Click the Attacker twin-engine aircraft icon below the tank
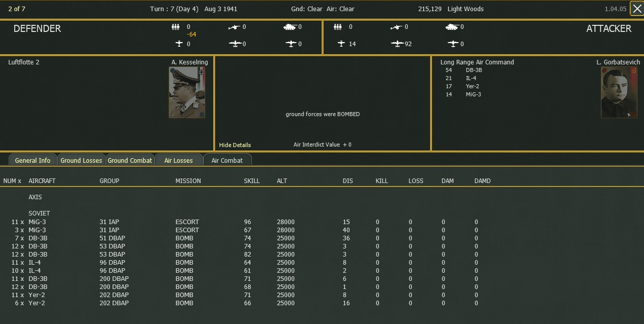The image size is (644, 324). [453, 44]
